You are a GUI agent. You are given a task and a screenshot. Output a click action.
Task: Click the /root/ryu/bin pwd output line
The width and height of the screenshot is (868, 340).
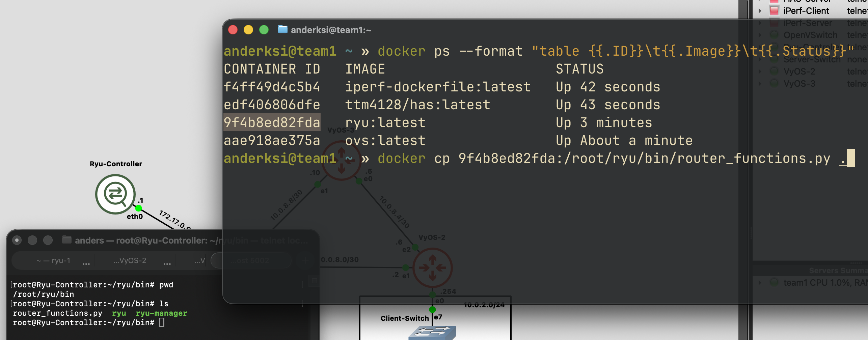tap(43, 294)
